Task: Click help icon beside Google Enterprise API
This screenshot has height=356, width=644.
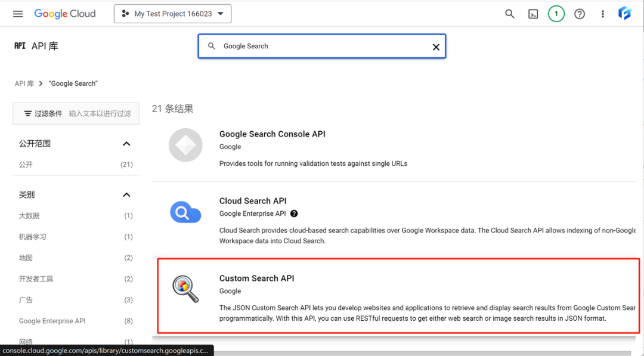Action: coord(294,213)
